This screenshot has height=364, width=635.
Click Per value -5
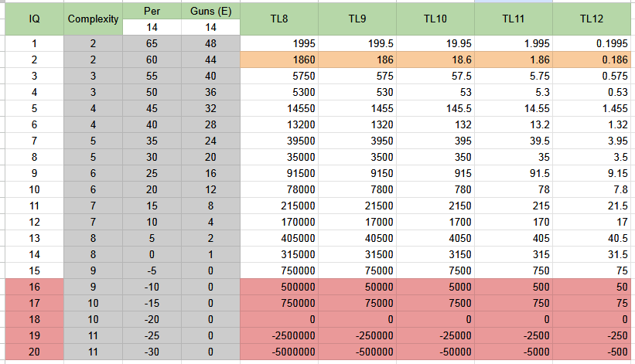click(x=152, y=270)
